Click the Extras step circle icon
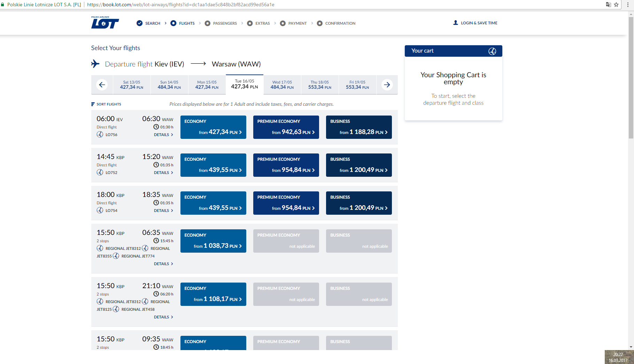 pyautogui.click(x=250, y=23)
